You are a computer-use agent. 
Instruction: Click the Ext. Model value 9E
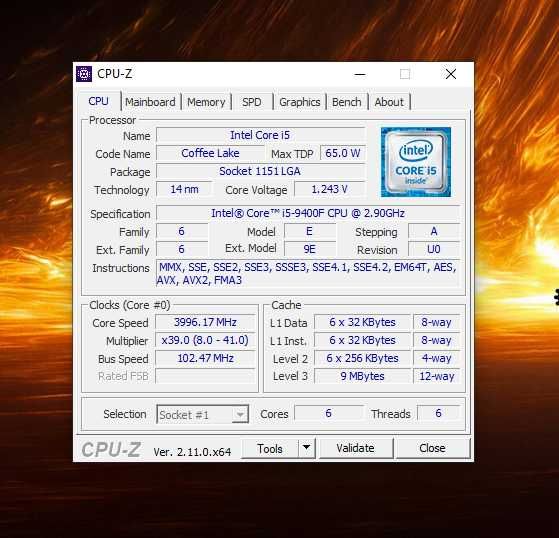[x=309, y=249]
